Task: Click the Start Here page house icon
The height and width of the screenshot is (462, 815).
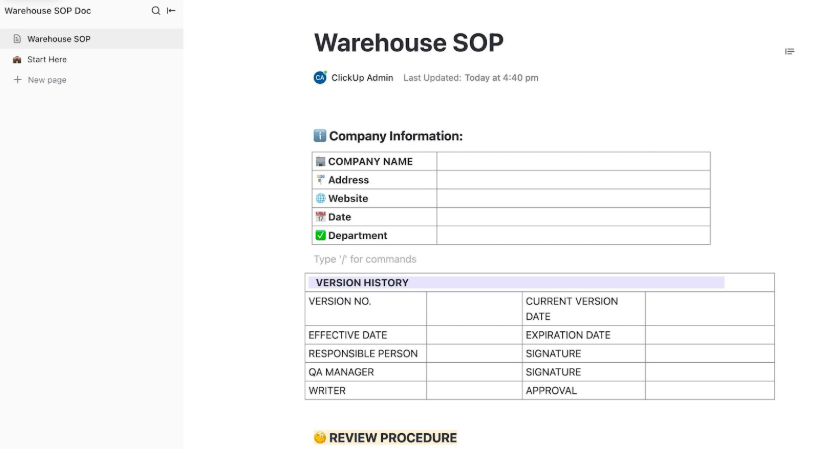Action: click(x=17, y=60)
